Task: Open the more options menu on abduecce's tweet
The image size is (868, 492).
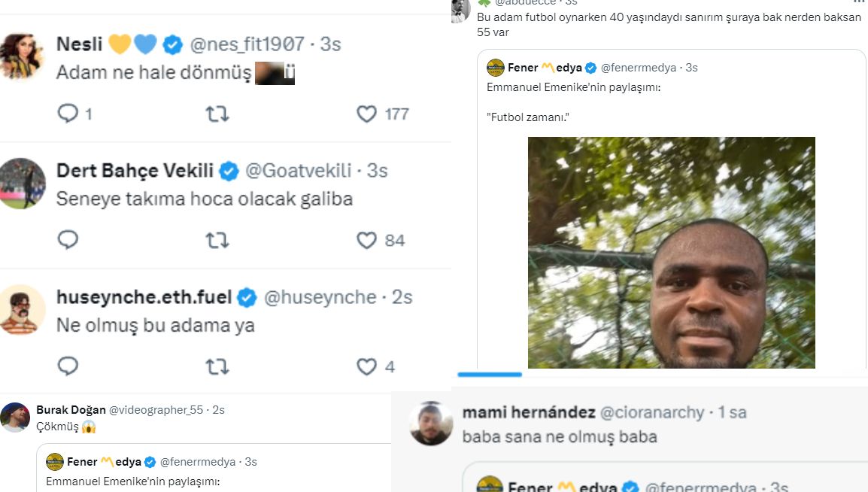Action: [x=858, y=3]
